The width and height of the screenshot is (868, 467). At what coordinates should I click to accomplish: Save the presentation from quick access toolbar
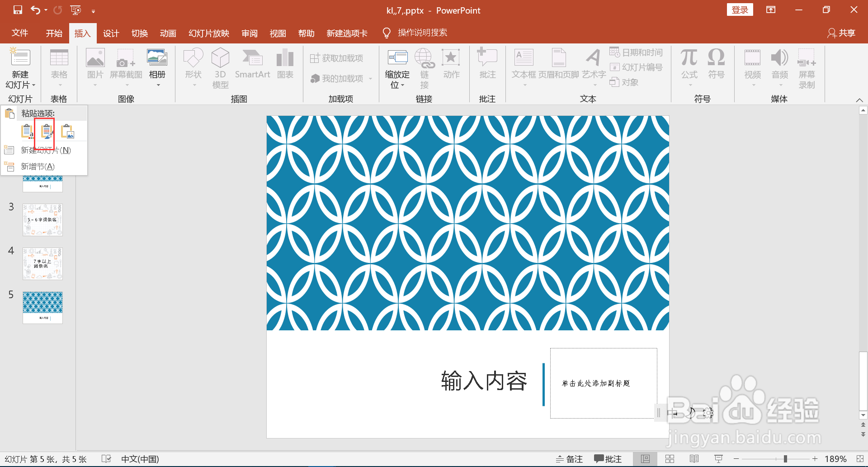pos(18,10)
